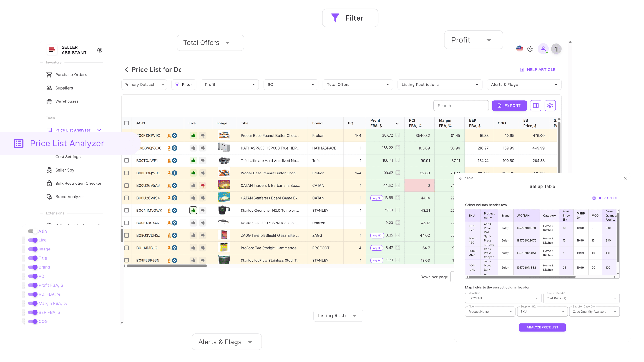
Task: Open the column visibility panel icon
Action: 536,106
